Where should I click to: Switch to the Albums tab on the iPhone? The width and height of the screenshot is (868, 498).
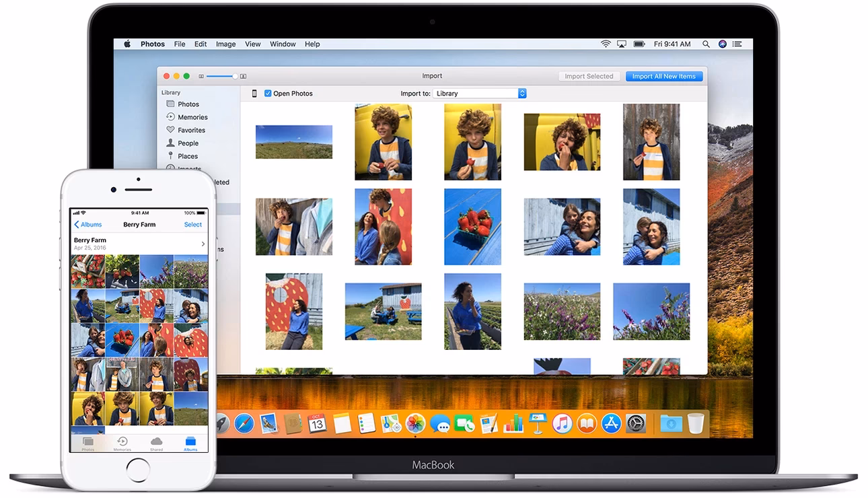coord(190,442)
